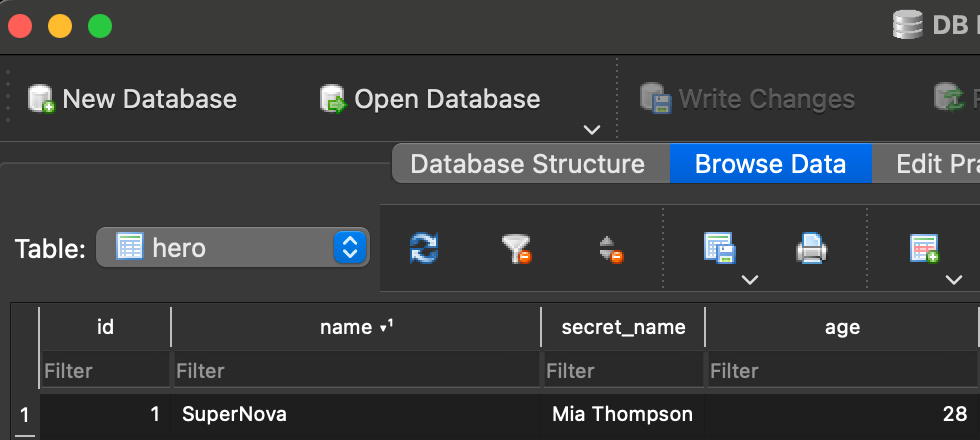Sort by the secret_name column header
The width and height of the screenshot is (980, 440).
coord(623,327)
